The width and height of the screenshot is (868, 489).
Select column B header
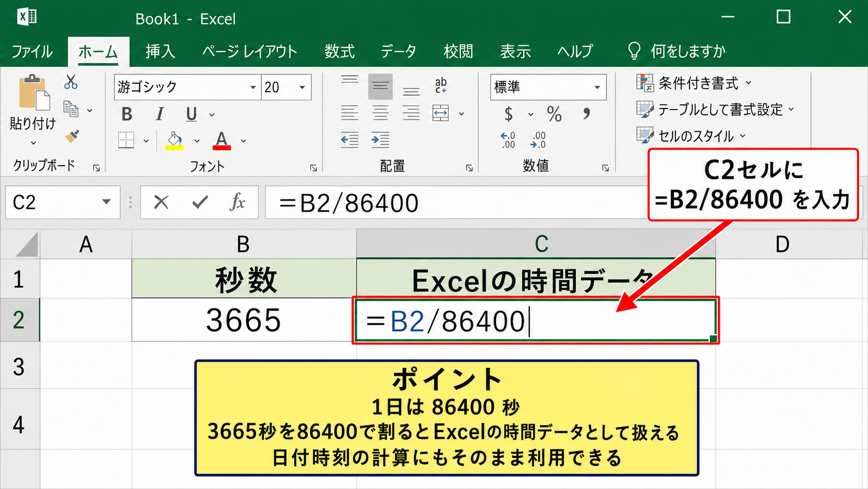point(244,244)
